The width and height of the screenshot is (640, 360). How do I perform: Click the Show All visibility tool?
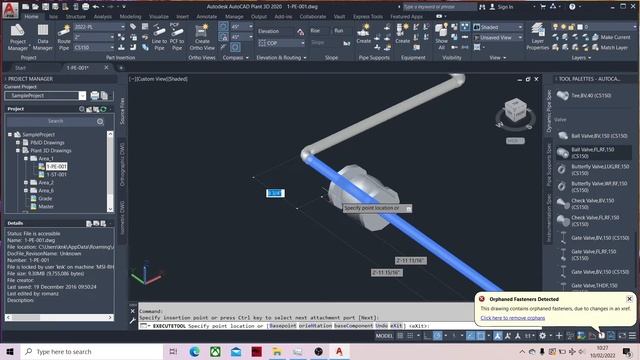pos(441,37)
